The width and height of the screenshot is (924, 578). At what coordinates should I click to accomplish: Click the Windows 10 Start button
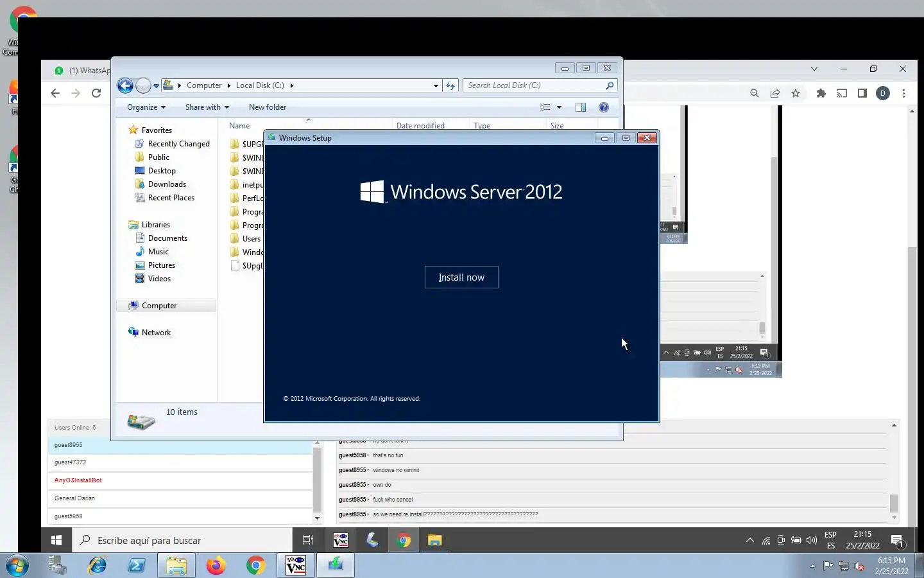coord(56,540)
